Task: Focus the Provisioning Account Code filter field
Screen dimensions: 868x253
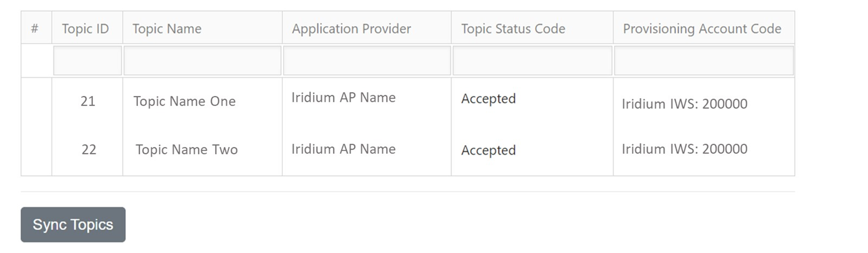Action: click(x=704, y=61)
